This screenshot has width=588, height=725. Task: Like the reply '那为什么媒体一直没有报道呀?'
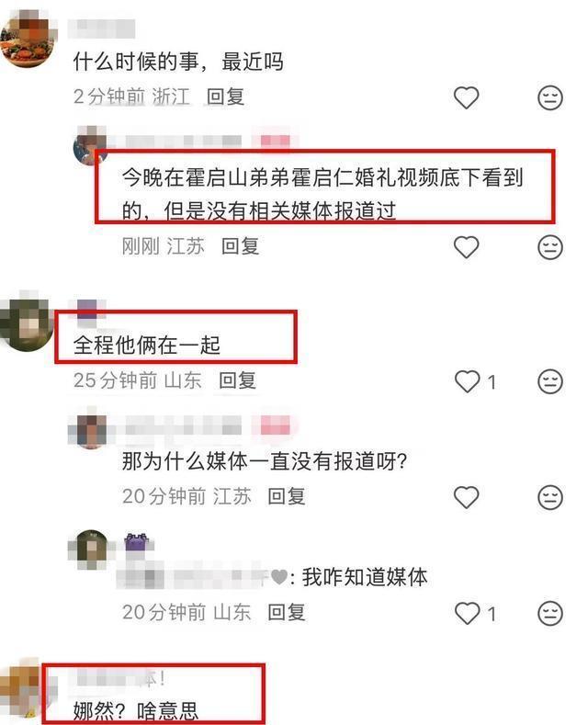(x=466, y=497)
